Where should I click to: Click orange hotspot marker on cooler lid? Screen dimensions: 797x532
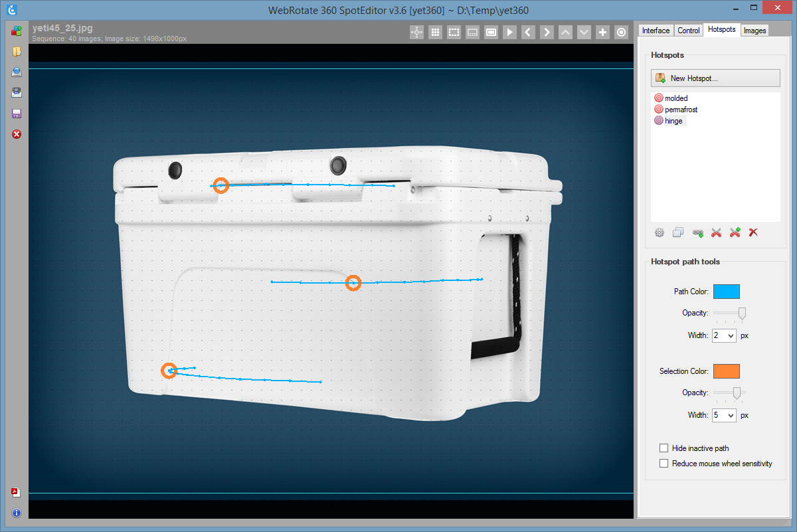221,185
